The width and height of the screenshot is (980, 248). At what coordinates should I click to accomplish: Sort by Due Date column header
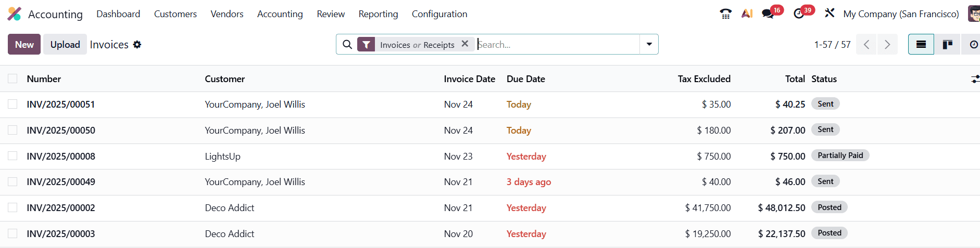point(525,79)
